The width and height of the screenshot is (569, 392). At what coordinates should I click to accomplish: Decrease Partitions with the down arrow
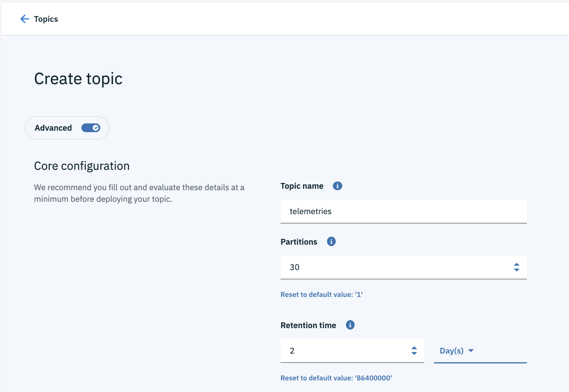point(516,270)
